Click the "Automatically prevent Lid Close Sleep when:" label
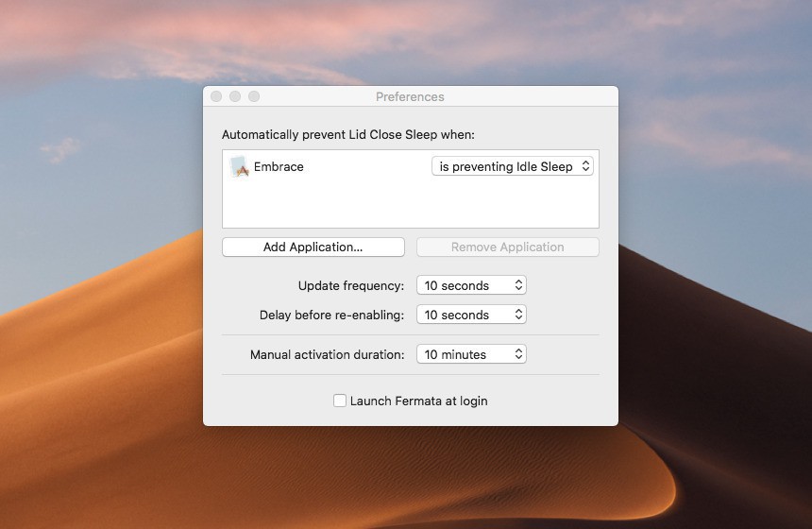 (x=348, y=135)
